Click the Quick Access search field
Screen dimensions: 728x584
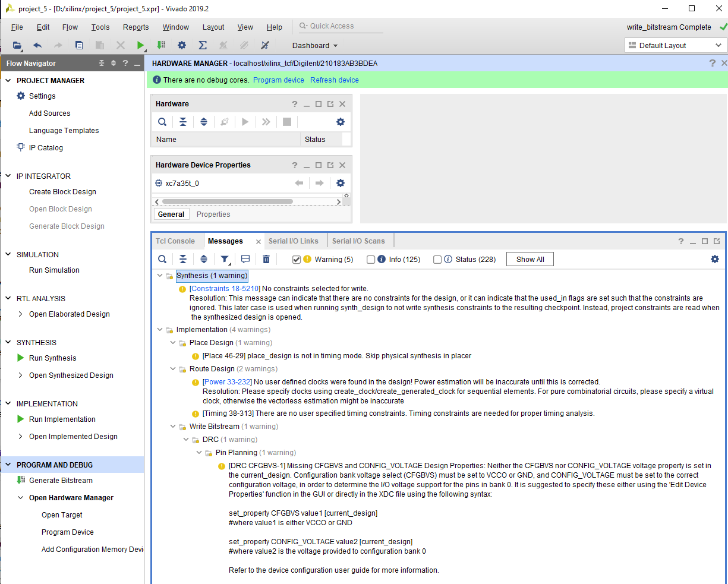click(x=340, y=26)
